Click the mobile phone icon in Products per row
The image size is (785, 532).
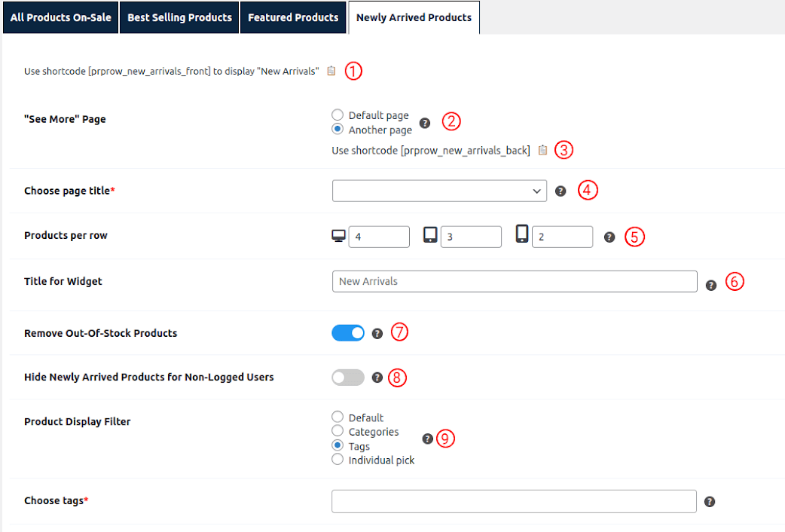click(x=522, y=236)
